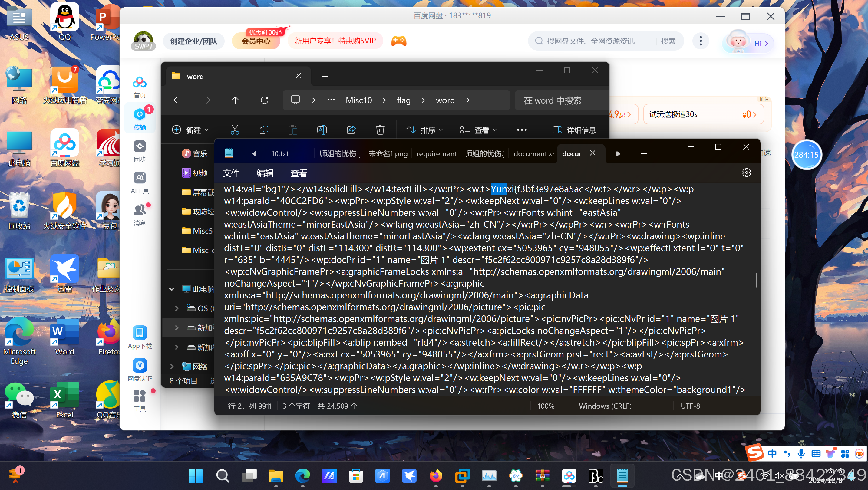The width and height of the screenshot is (868, 490).
Task: Switch to the 10.txt Notepad tab
Action: point(280,153)
